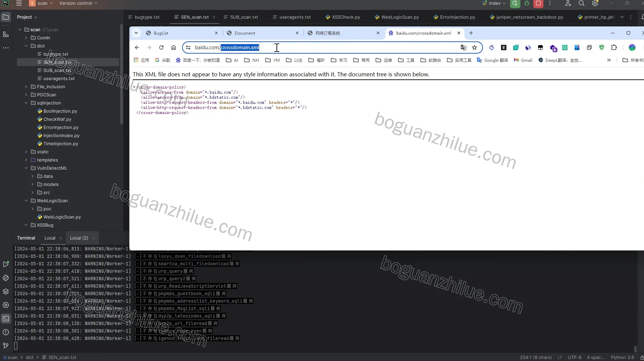
Task: Click the Run icon in left sidebar
Action: pos(6,264)
